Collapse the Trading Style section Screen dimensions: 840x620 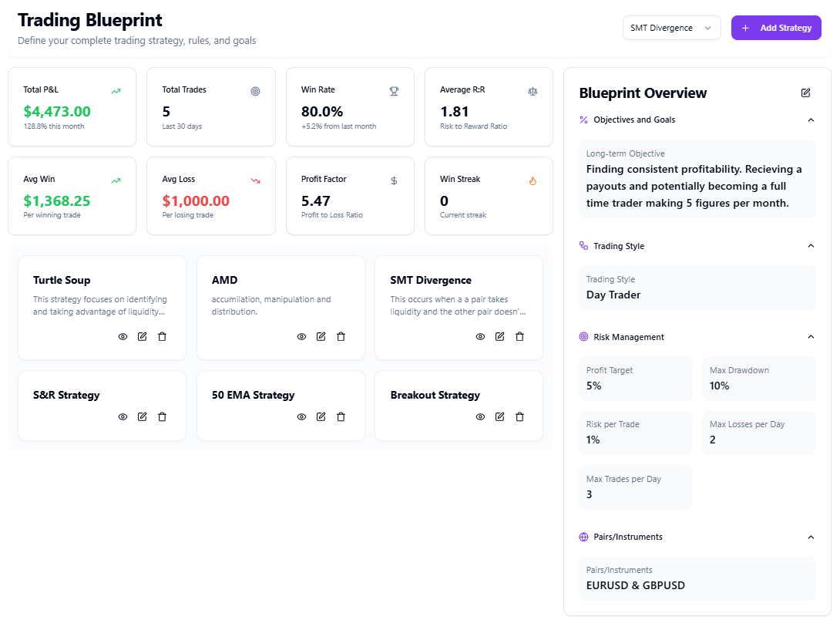click(810, 246)
